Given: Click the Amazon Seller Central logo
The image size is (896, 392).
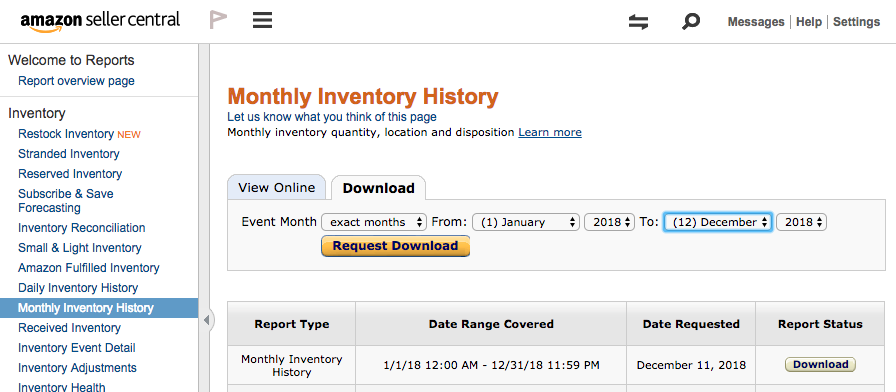Looking at the screenshot, I should (100, 21).
